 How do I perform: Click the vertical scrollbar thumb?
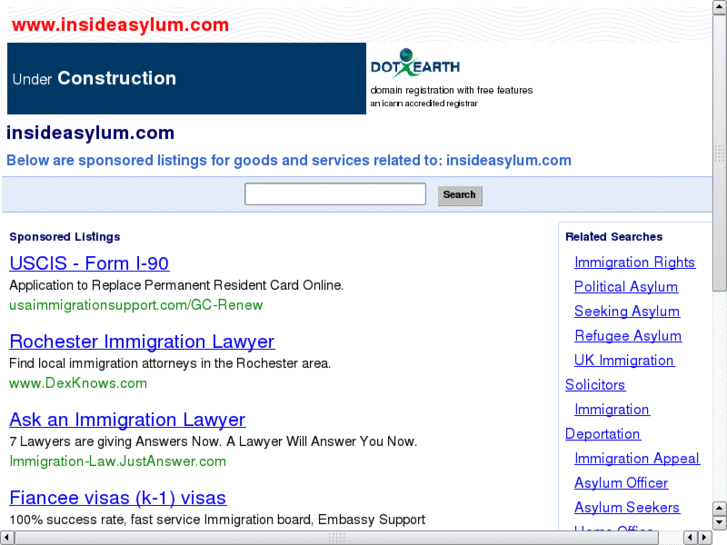tap(720, 153)
